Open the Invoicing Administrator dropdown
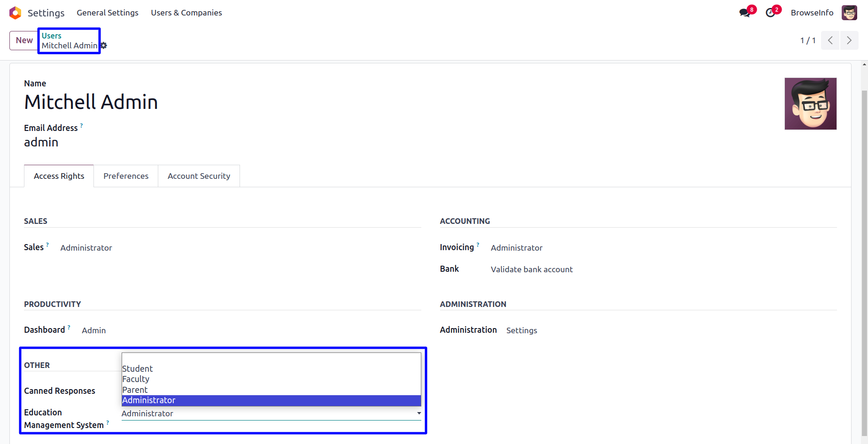This screenshot has height=444, width=868. 517,248
